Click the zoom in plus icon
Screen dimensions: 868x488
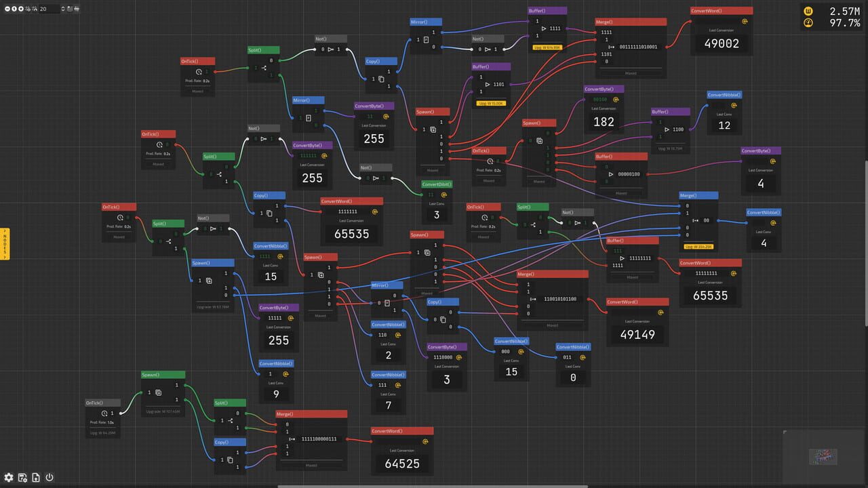coord(21,9)
